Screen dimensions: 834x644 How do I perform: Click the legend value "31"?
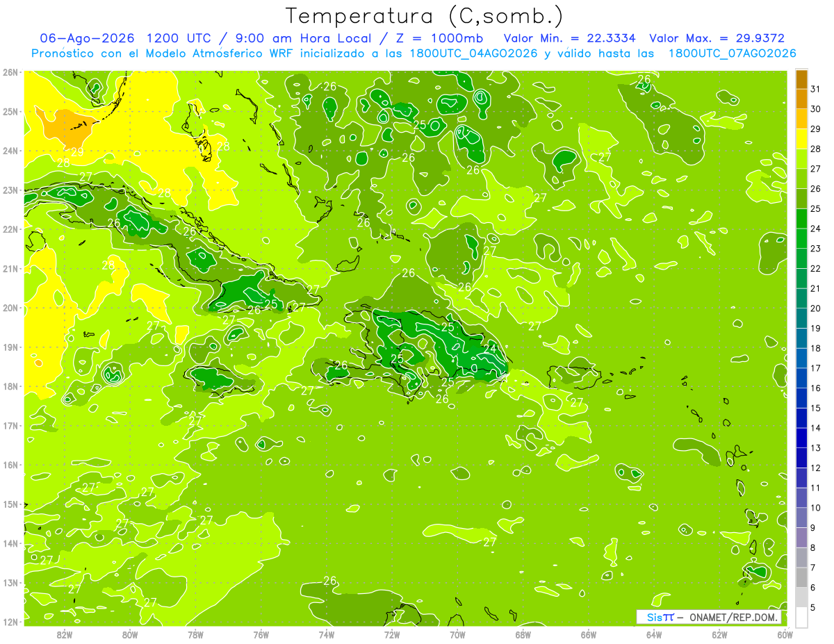coord(816,89)
